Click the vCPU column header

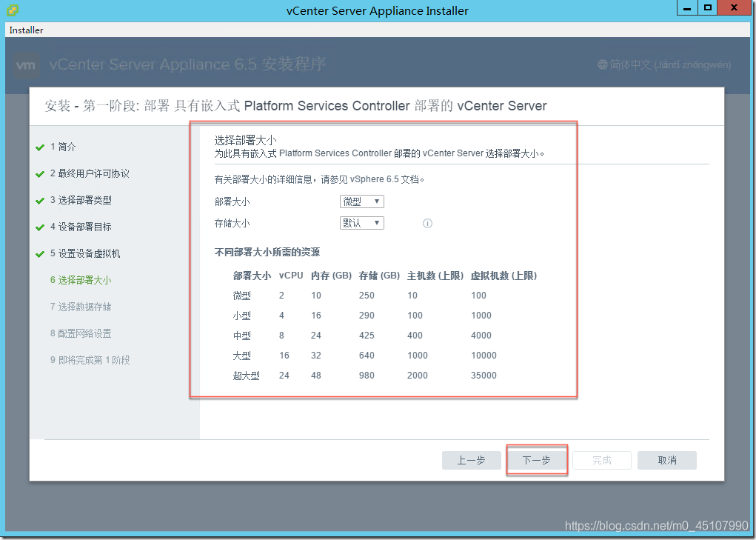291,276
